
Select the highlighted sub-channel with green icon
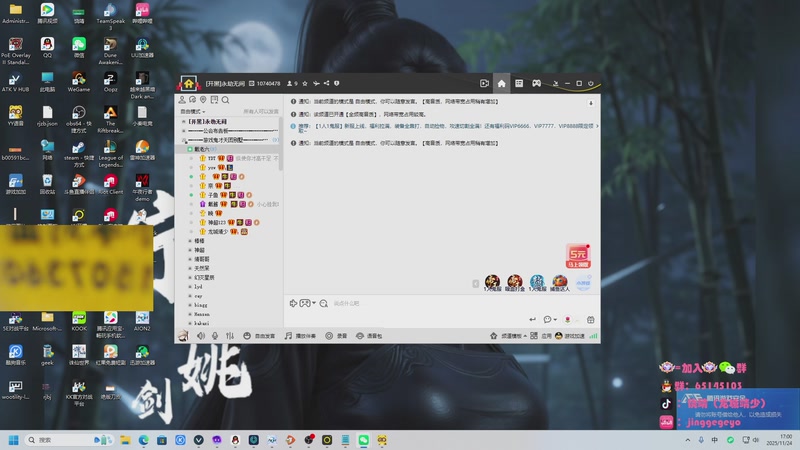tap(229, 149)
